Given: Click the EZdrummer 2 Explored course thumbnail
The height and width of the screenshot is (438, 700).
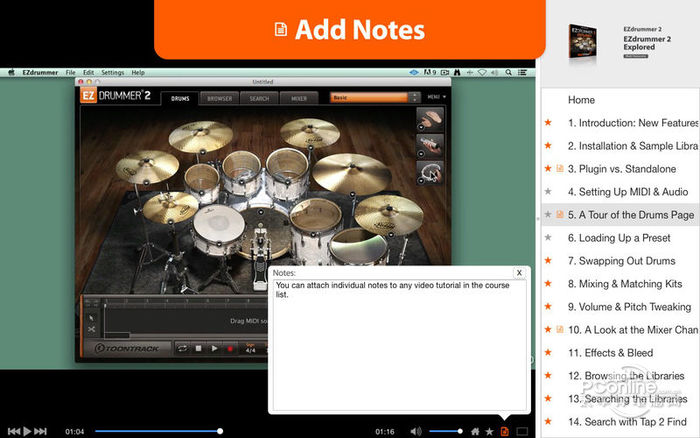Looking at the screenshot, I should point(582,41).
